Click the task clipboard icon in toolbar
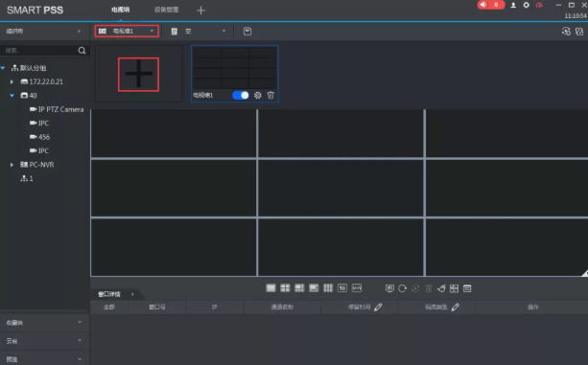 tap(174, 31)
